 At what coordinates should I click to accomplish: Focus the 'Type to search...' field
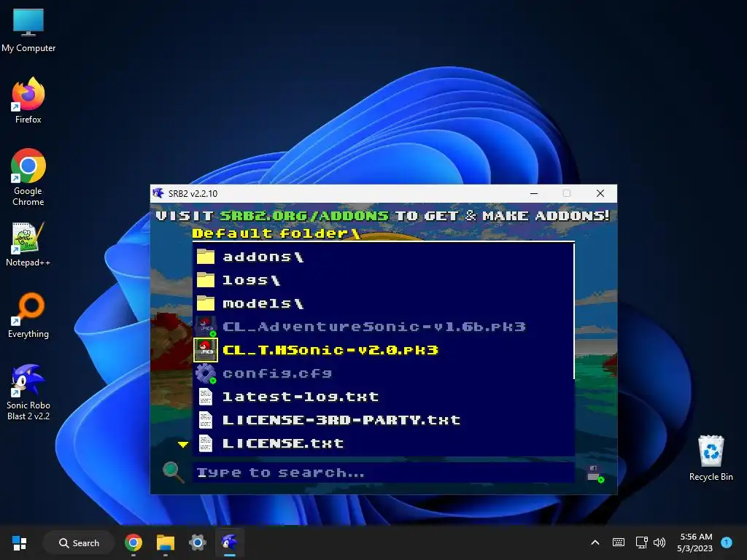click(384, 472)
